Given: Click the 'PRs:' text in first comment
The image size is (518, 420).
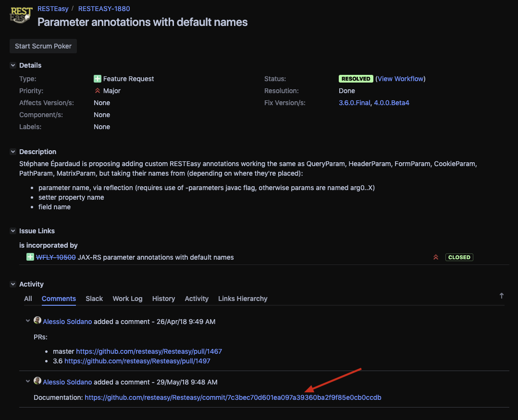Looking at the screenshot, I should 41,337.
